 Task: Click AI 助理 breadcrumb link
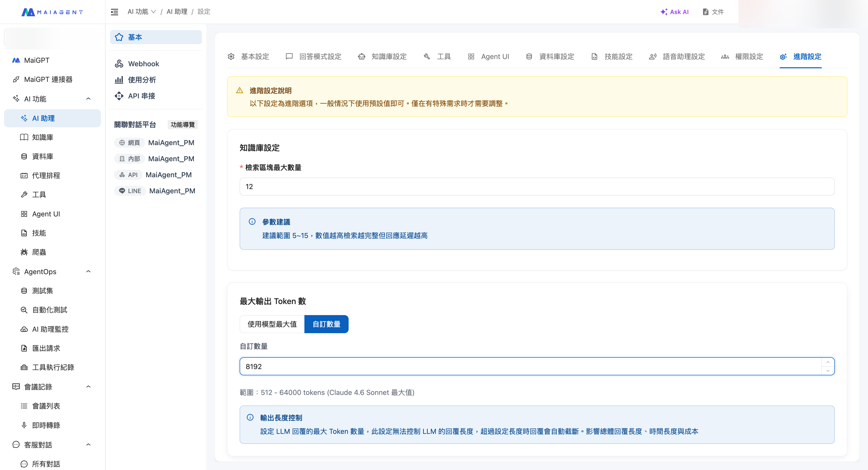[177, 12]
